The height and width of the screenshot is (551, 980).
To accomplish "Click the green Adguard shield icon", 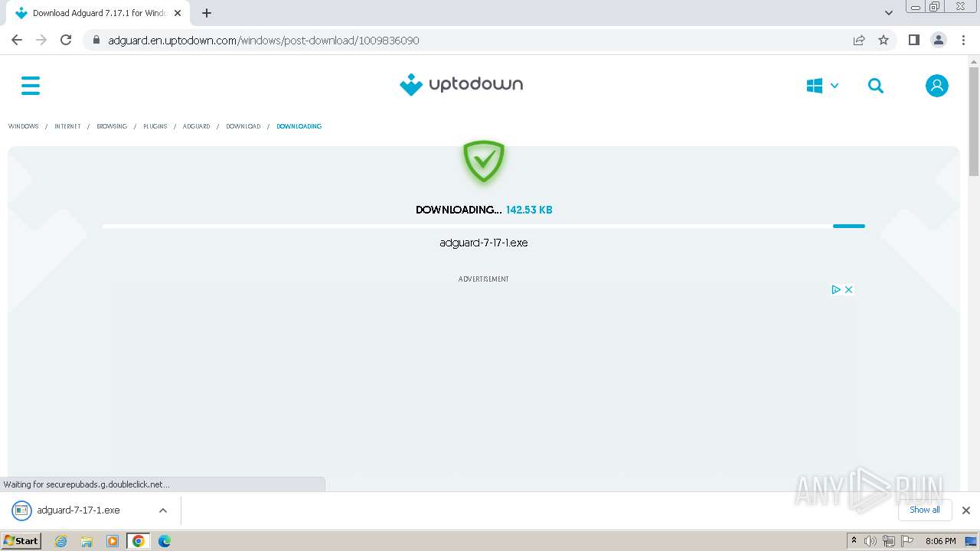I will click(x=484, y=161).
